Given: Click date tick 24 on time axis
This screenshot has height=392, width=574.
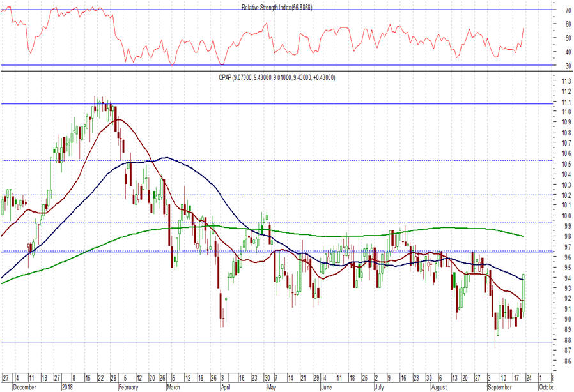Looking at the screenshot, I should coord(529,378).
